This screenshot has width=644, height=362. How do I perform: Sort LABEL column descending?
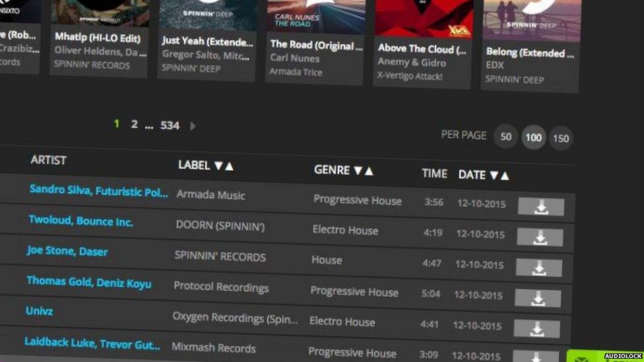[x=218, y=166]
